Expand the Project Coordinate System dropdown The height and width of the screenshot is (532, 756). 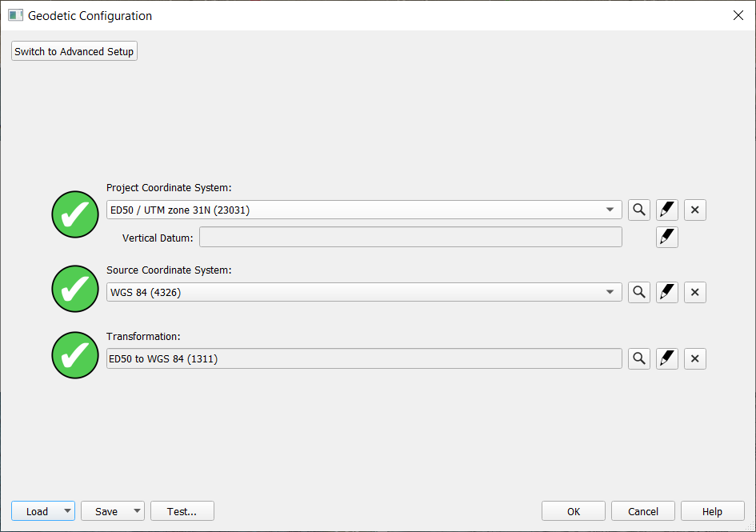(612, 210)
